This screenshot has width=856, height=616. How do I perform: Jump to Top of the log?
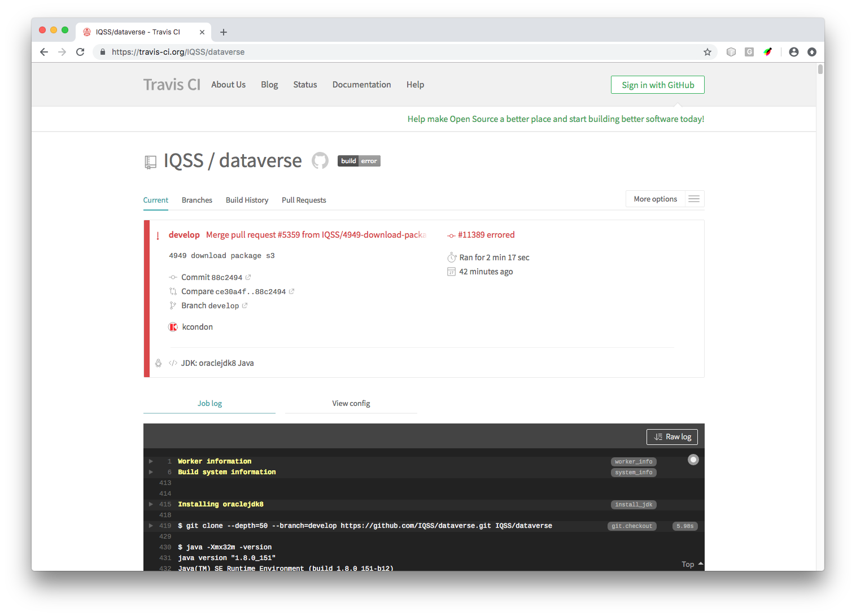[692, 564]
